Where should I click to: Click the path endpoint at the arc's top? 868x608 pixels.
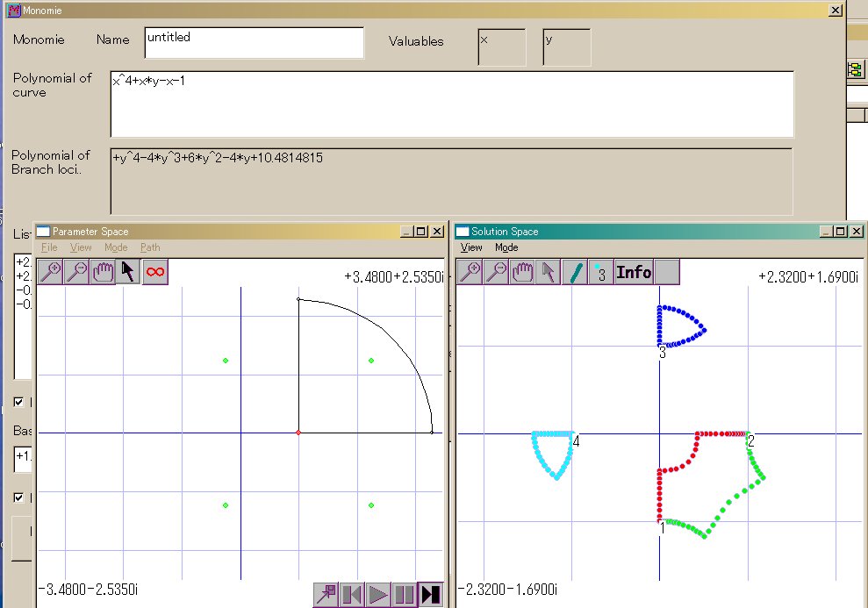tap(298, 299)
